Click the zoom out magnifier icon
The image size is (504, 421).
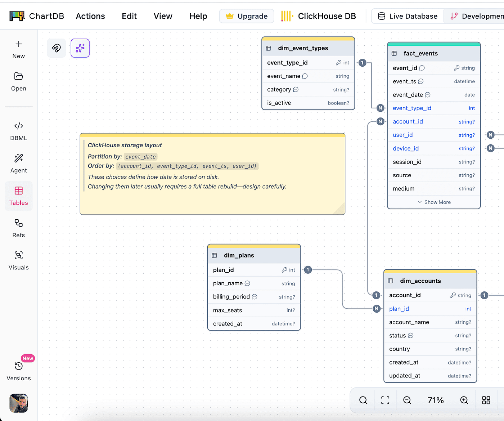(x=407, y=400)
